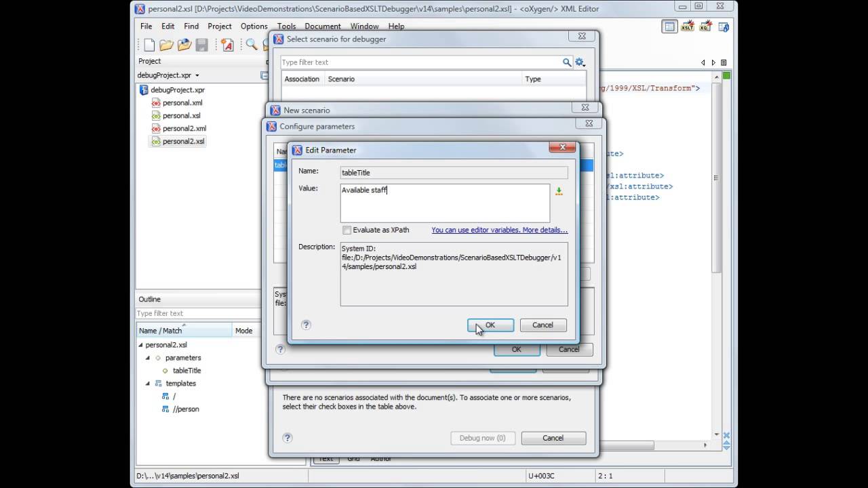Click the Association column header

(x=302, y=79)
